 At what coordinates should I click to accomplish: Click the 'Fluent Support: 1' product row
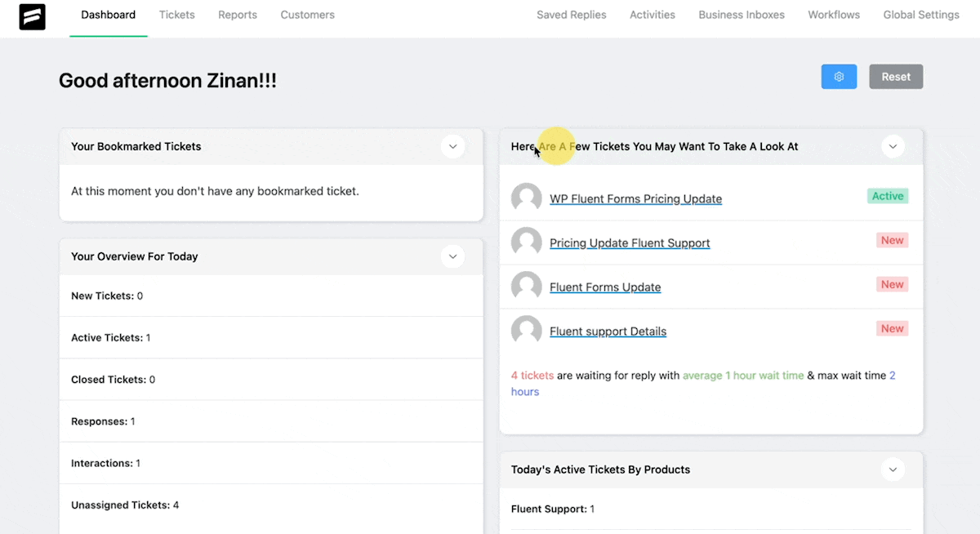click(711, 509)
